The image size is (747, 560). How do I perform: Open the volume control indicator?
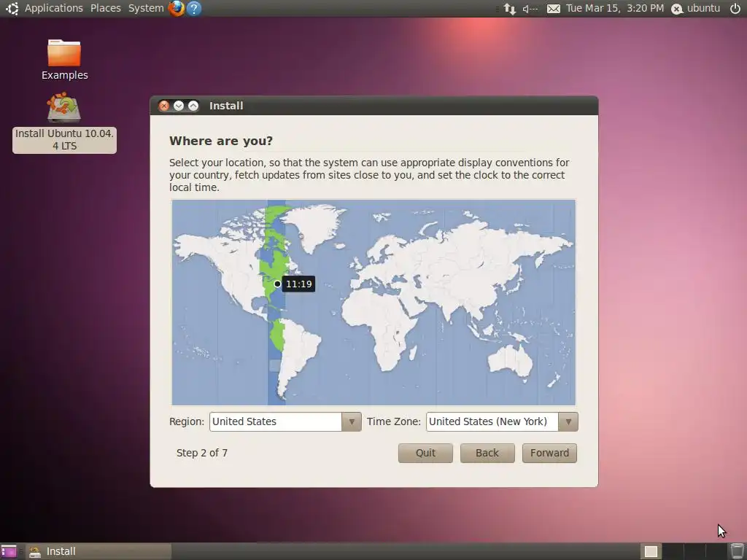click(530, 9)
